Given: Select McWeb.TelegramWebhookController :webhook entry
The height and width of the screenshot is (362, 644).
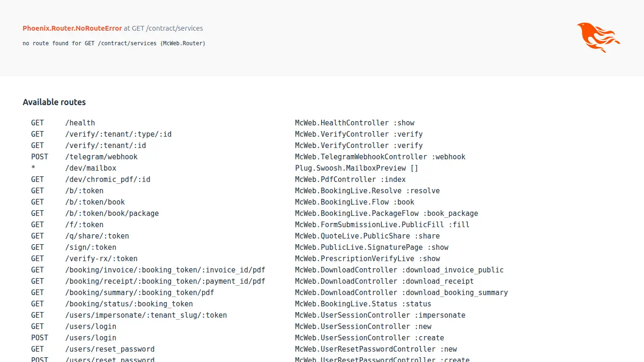Looking at the screenshot, I should click(380, 157).
